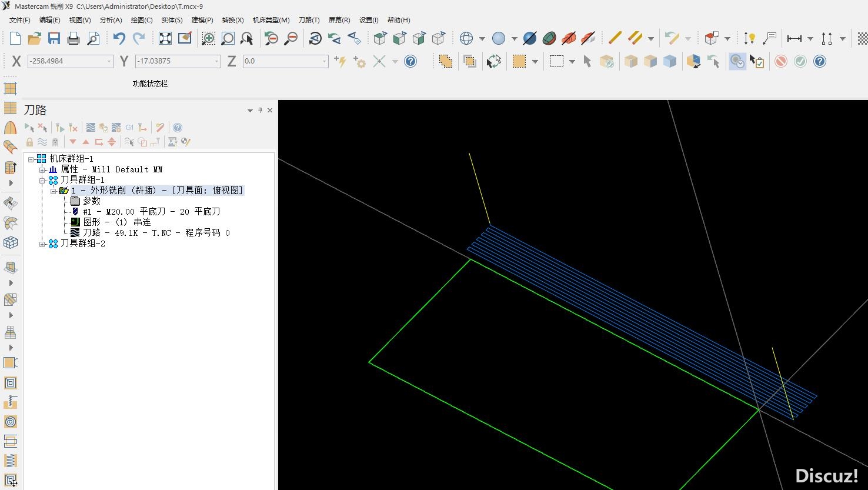Zoom target magnifier tool
Viewport: 868px width, 490px height.
click(228, 38)
